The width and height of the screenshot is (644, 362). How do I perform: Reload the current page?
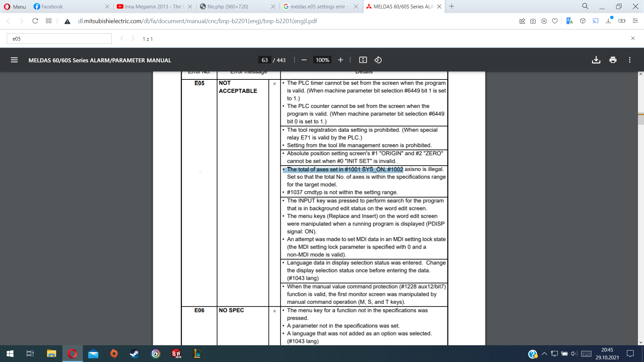[x=35, y=21]
